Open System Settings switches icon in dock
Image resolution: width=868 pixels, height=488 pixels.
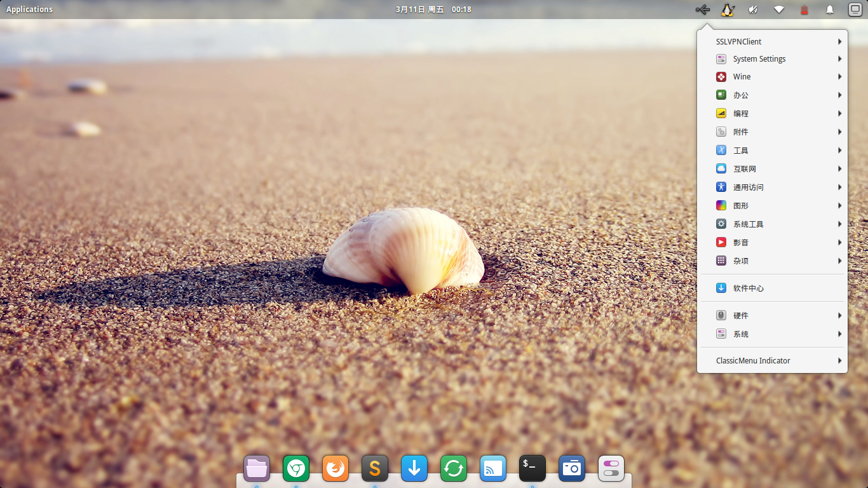click(x=611, y=469)
